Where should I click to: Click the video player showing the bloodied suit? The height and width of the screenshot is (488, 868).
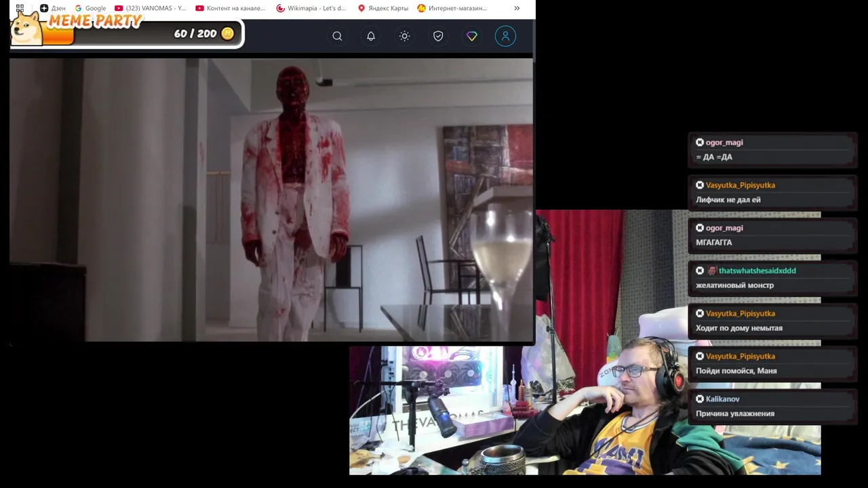coord(271,200)
